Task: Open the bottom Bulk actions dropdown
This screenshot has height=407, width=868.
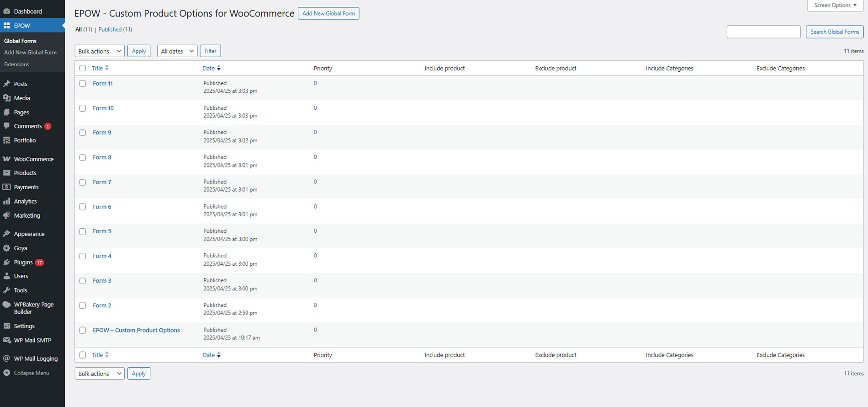Action: pos(100,374)
